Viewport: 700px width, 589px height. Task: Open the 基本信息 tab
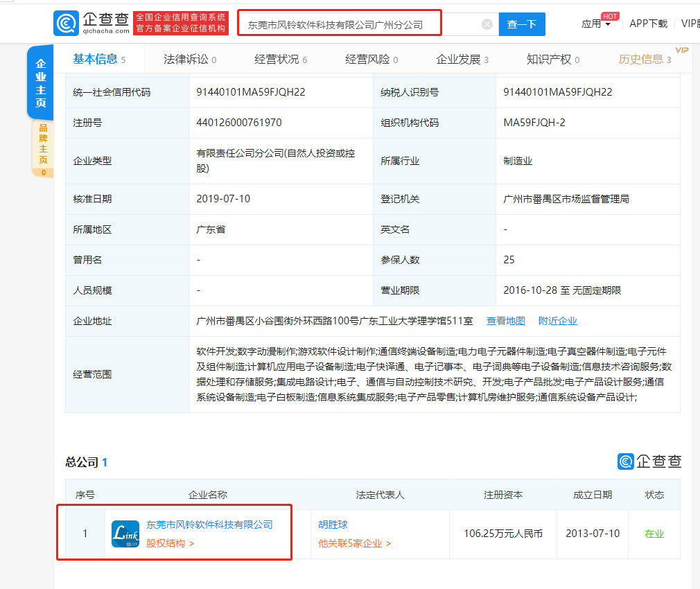point(99,59)
